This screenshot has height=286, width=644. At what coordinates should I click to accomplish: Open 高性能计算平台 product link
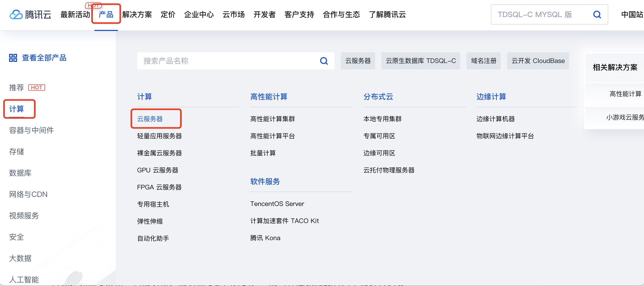pyautogui.click(x=273, y=136)
